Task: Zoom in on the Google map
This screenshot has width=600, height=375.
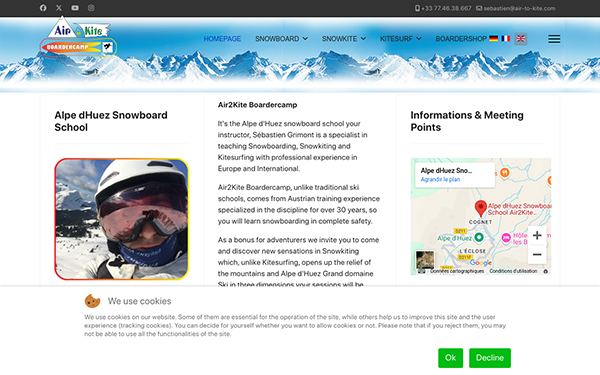Action: point(537,235)
